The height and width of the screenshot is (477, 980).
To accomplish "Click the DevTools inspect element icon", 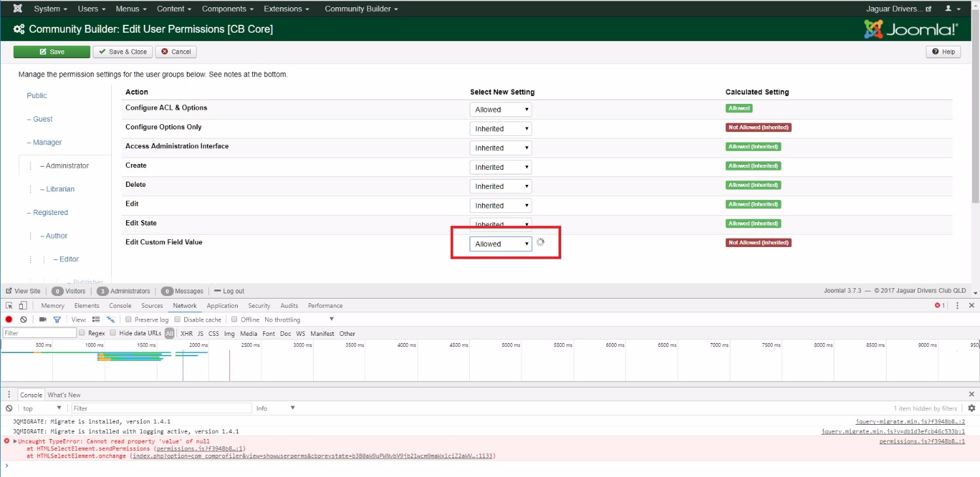I will coord(10,305).
